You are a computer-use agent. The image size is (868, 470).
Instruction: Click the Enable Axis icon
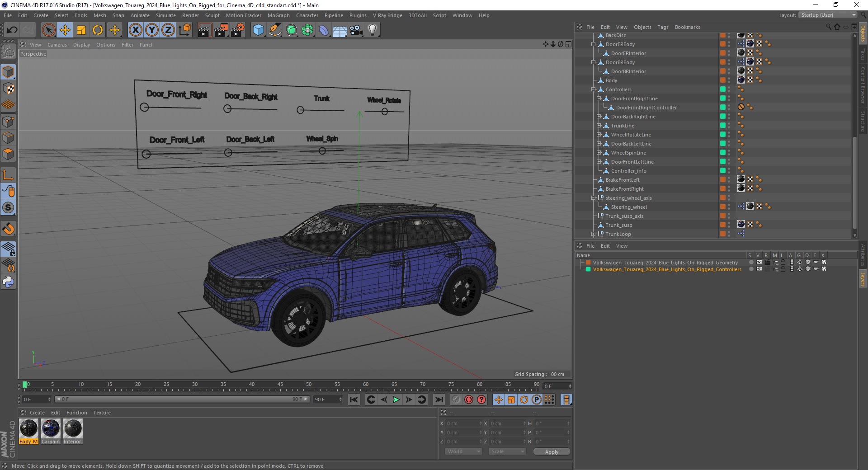(x=8, y=175)
